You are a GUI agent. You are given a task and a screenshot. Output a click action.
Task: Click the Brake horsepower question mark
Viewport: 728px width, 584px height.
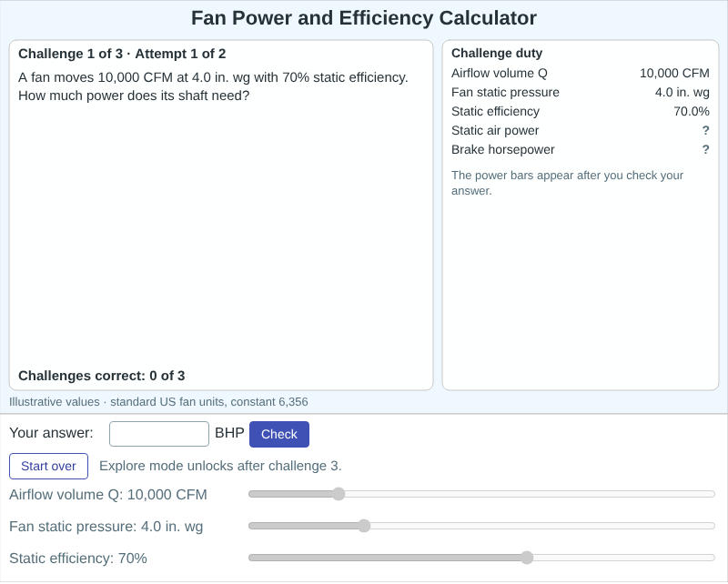click(706, 149)
